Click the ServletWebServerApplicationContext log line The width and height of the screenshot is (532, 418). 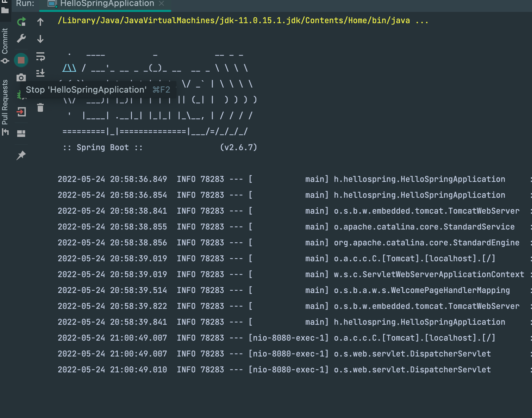click(294, 274)
